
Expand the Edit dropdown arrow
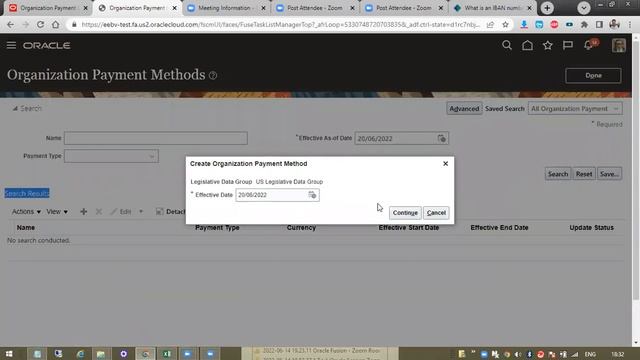pos(141,211)
